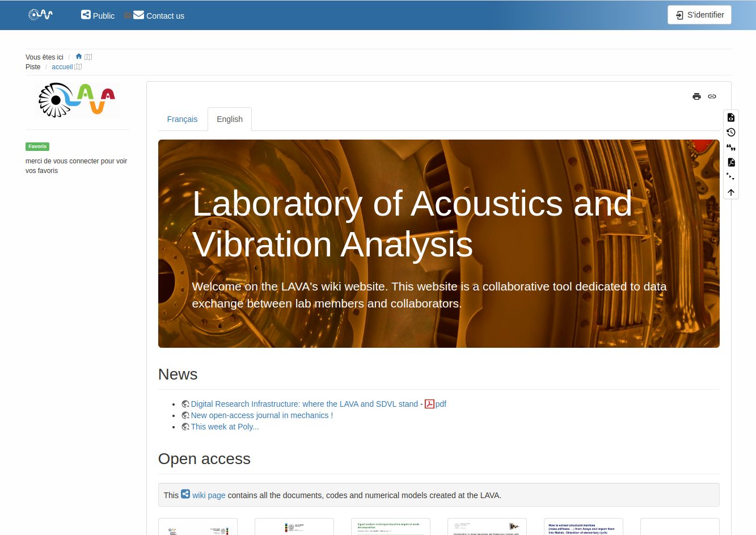The image size is (756, 535).
Task: Open old revisions history icon
Action: click(731, 132)
